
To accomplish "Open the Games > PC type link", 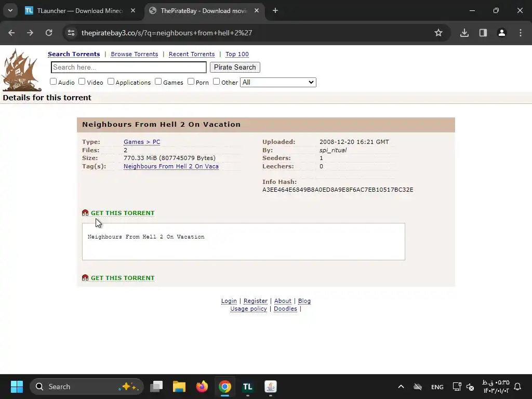I will pos(142,142).
